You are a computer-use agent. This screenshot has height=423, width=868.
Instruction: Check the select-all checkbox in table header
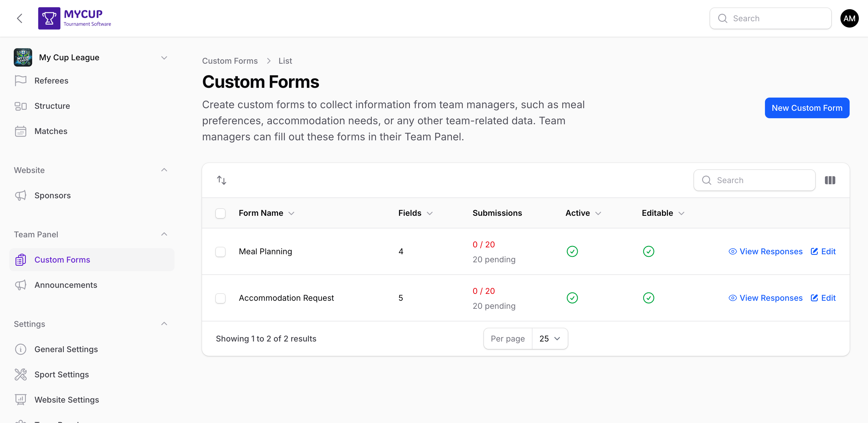coord(220,213)
